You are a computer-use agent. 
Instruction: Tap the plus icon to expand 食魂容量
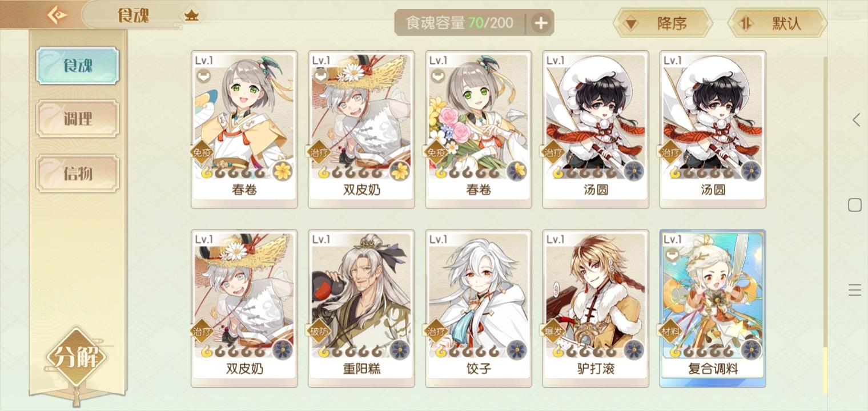[541, 23]
